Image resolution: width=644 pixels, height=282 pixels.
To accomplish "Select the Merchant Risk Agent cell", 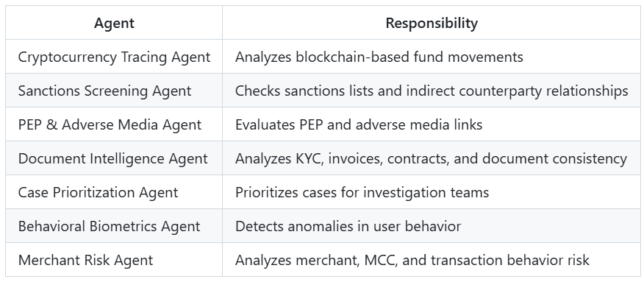I will click(x=114, y=260).
